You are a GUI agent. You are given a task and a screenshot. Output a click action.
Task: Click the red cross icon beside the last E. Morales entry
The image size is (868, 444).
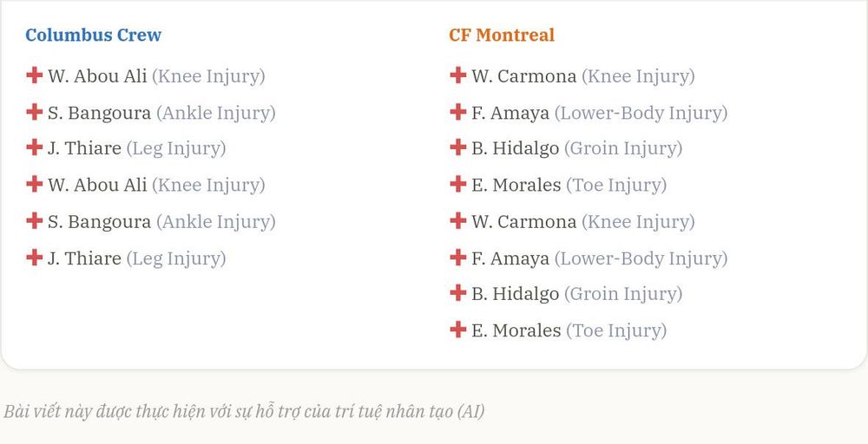[457, 329]
